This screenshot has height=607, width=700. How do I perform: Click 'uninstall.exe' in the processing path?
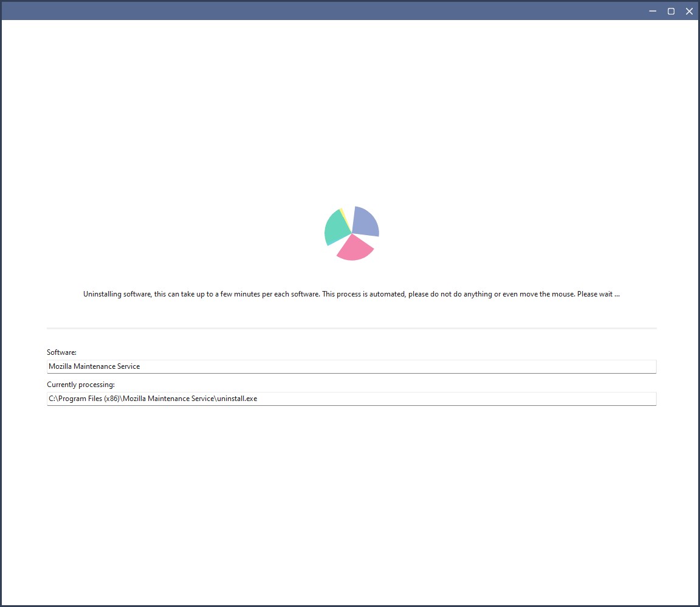coord(237,399)
